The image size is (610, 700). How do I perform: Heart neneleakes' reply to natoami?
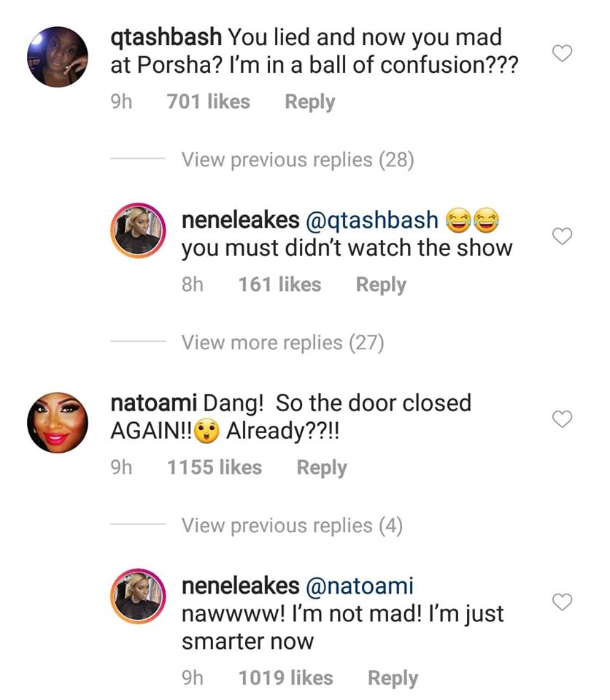[562, 602]
